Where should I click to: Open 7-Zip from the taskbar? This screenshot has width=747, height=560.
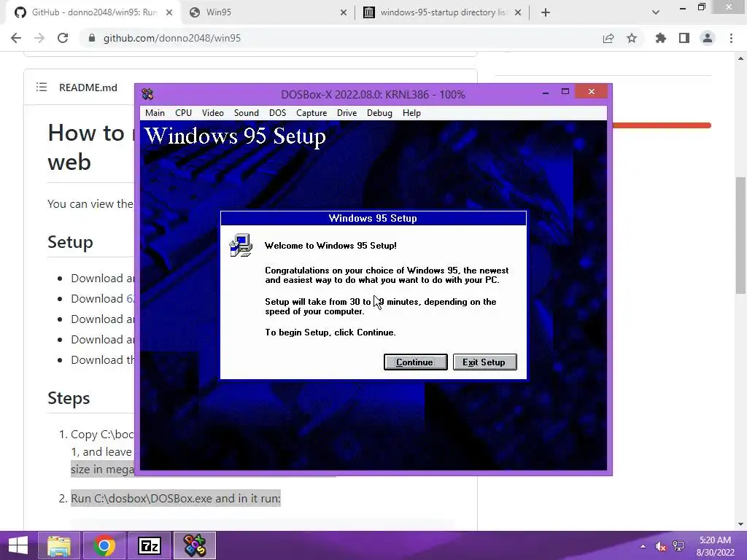[x=150, y=545]
